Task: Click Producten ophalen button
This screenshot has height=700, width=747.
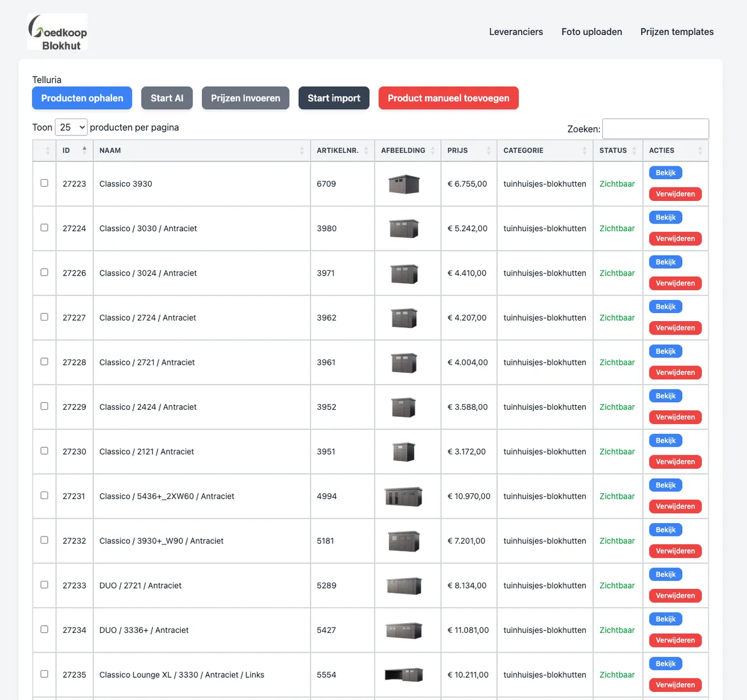Action: [82, 98]
